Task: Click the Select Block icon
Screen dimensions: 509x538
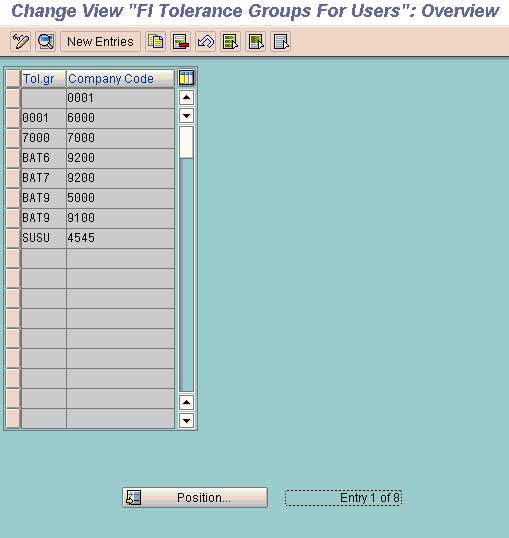Action: tap(255, 42)
